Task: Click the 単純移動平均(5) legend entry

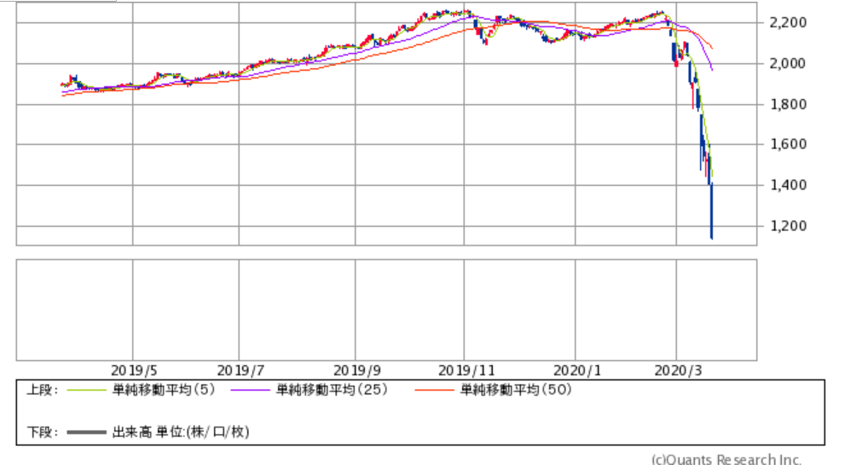Action: pos(164,390)
